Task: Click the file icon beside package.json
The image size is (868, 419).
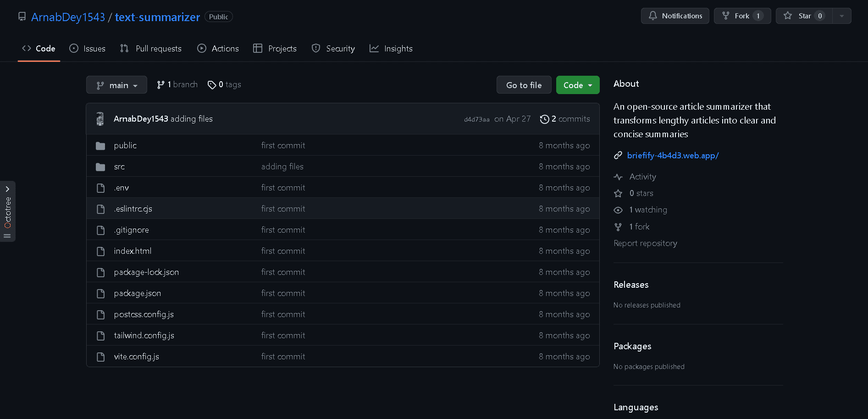Action: tap(100, 293)
